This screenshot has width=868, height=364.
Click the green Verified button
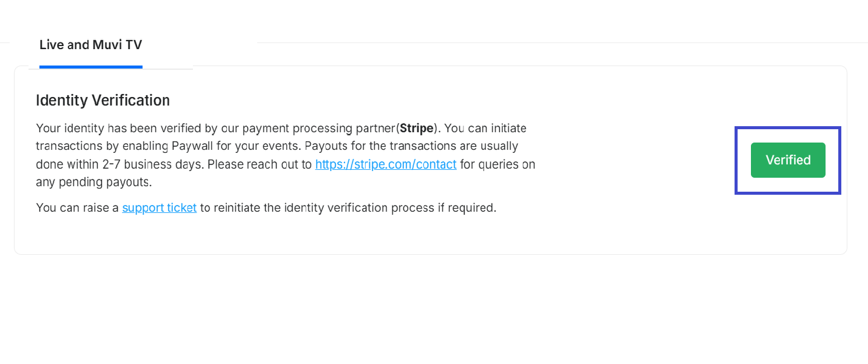(788, 160)
